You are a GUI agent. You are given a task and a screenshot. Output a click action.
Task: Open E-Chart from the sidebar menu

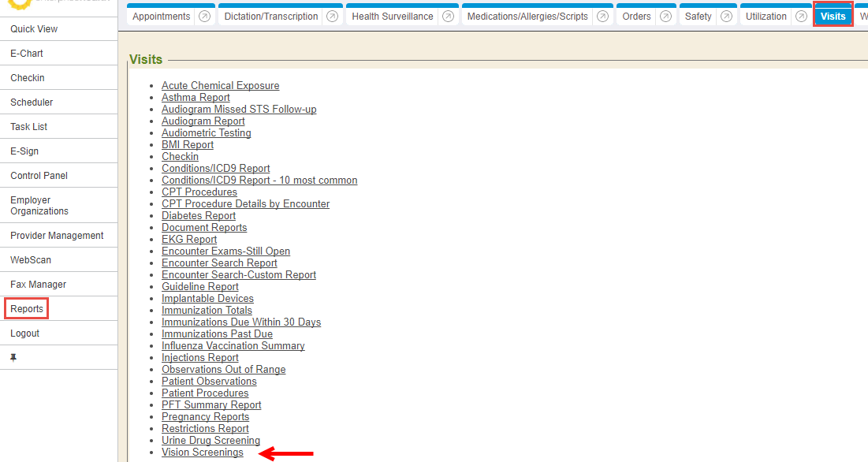(27, 54)
